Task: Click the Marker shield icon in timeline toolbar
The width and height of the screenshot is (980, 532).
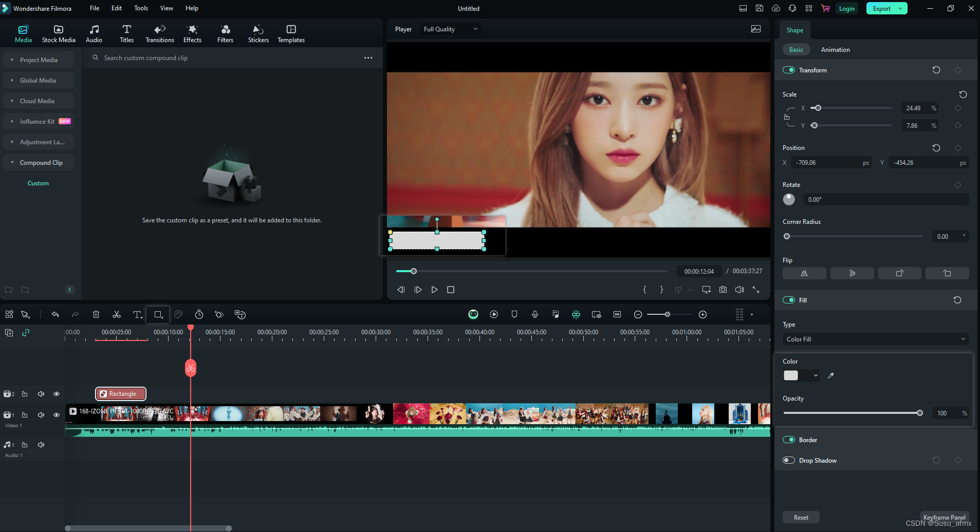Action: [514, 314]
